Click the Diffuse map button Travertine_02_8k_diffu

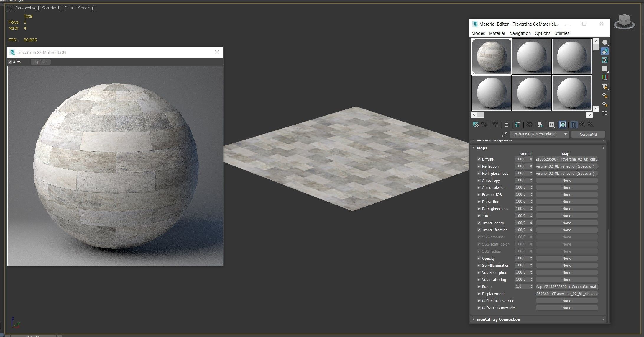(567, 159)
